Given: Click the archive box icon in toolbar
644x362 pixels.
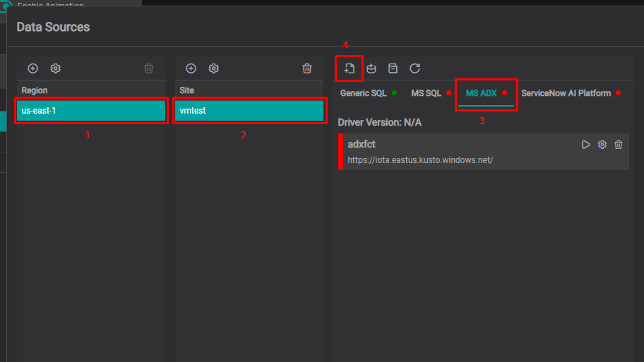Looking at the screenshot, I should 393,68.
